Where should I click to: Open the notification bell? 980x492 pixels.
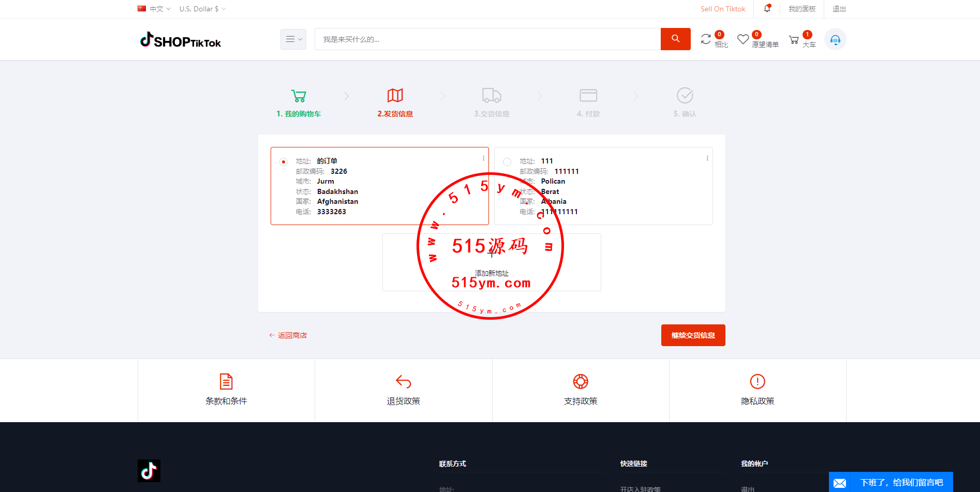coord(767,9)
